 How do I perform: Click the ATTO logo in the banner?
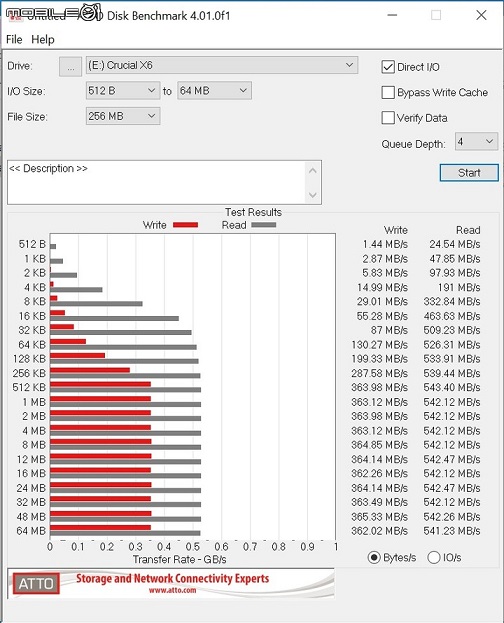pos(36,583)
